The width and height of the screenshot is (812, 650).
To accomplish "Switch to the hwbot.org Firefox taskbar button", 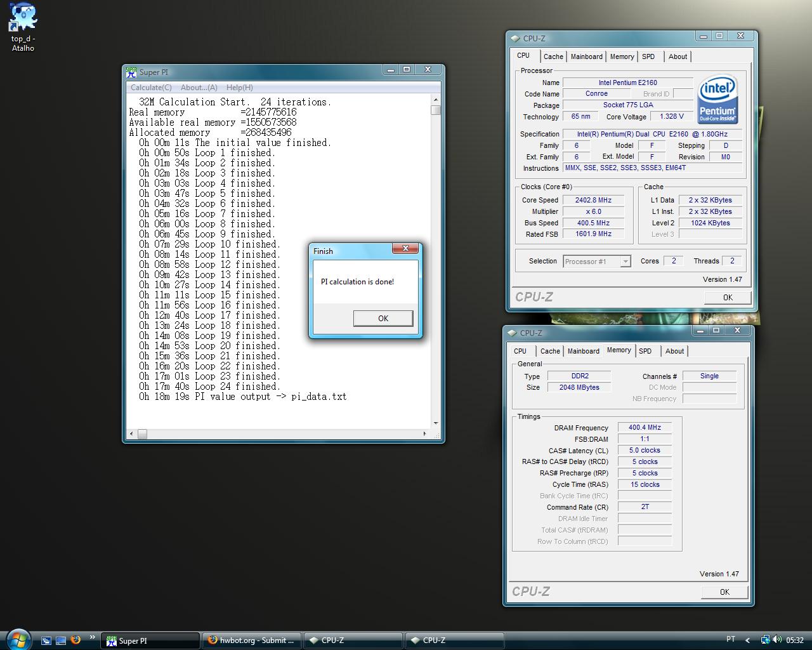I will pos(252,640).
